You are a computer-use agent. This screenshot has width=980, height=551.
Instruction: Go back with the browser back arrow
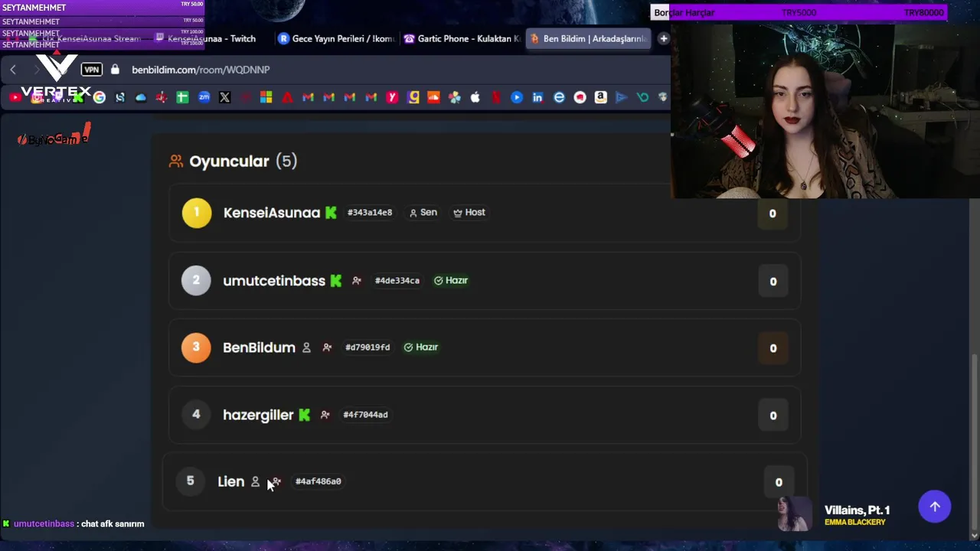[13, 70]
